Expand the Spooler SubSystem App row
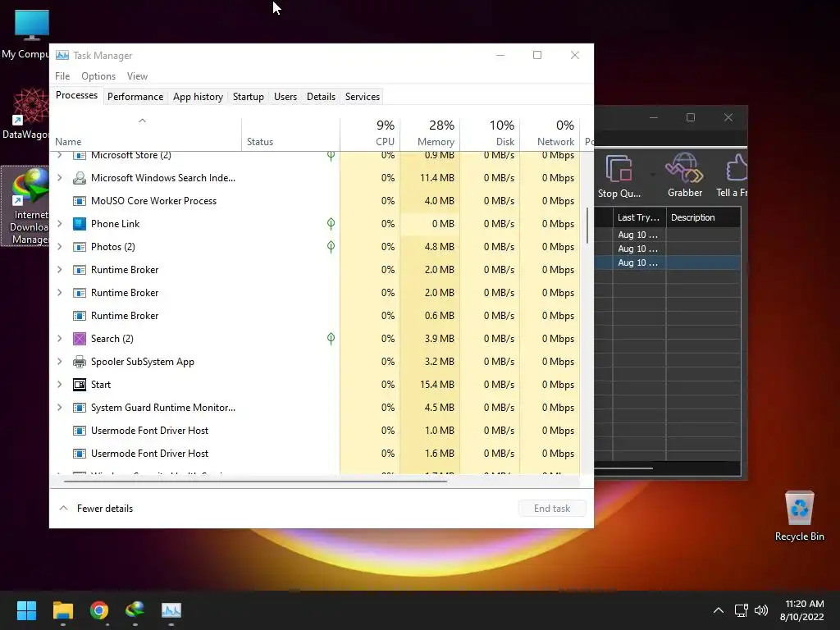Image resolution: width=840 pixels, height=630 pixels. (59, 362)
